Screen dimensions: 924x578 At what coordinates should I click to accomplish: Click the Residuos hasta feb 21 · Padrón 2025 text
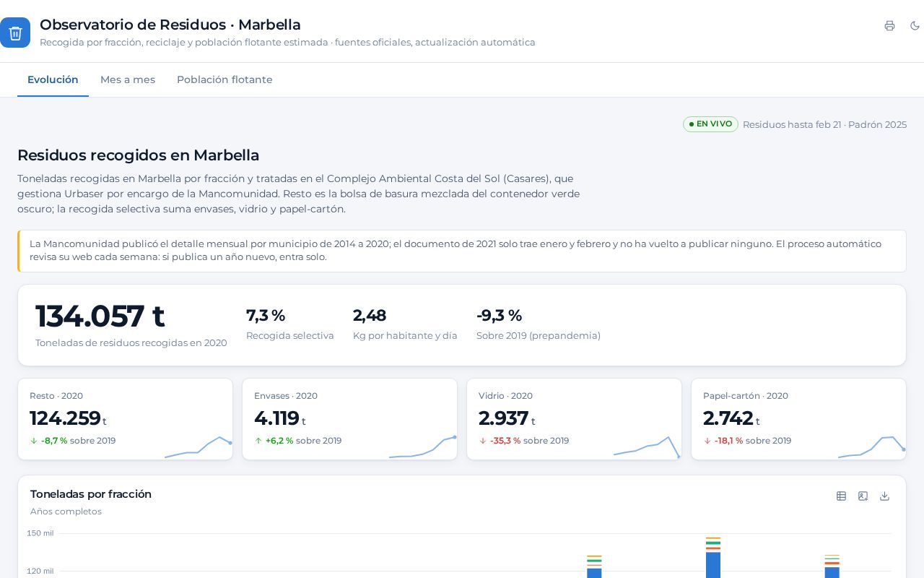pos(824,124)
